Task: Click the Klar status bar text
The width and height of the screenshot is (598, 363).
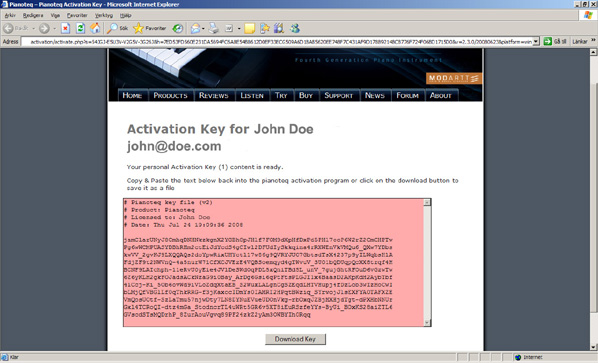Action: click(x=14, y=357)
